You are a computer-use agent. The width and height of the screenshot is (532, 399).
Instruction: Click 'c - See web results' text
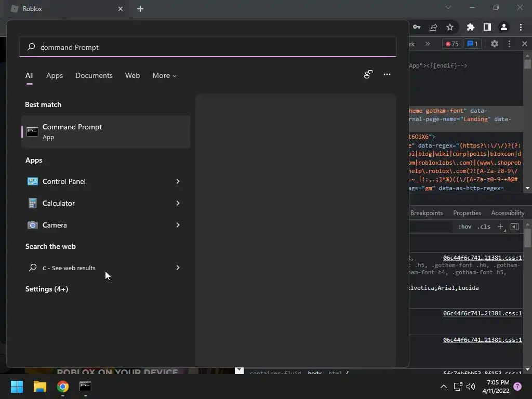coord(69,268)
